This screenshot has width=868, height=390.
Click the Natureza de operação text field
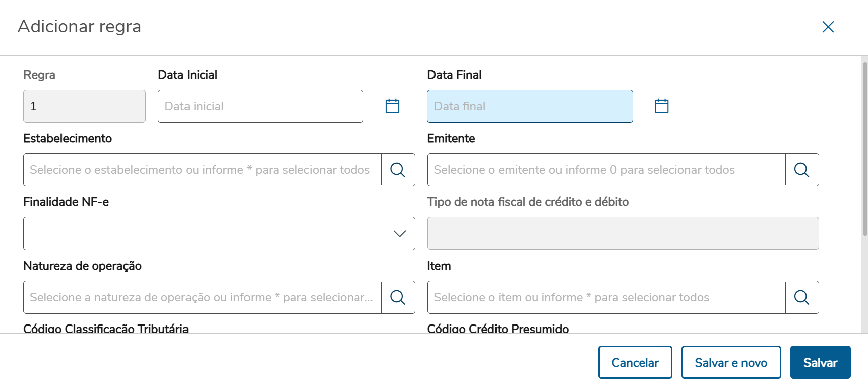(x=202, y=297)
